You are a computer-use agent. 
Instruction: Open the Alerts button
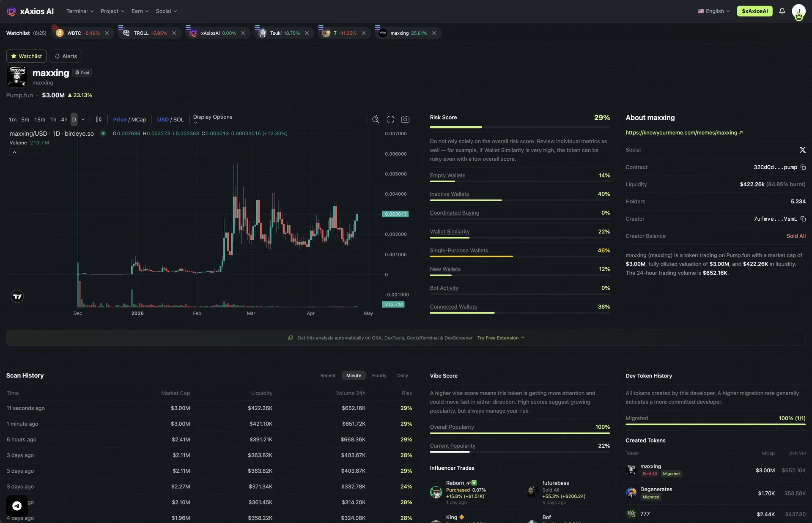(x=66, y=56)
